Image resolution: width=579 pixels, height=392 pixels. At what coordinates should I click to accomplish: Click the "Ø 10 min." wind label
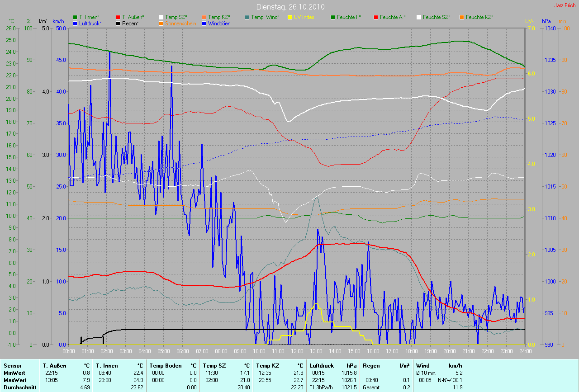click(x=426, y=373)
